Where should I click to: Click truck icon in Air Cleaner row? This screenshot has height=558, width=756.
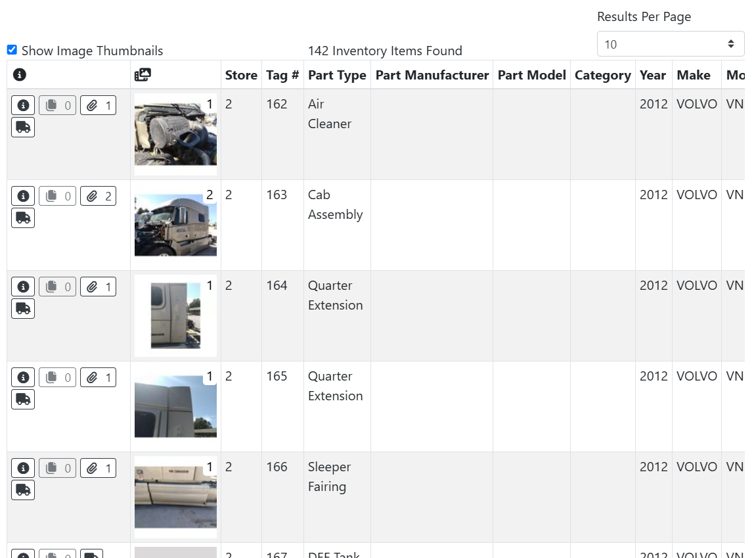[23, 128]
